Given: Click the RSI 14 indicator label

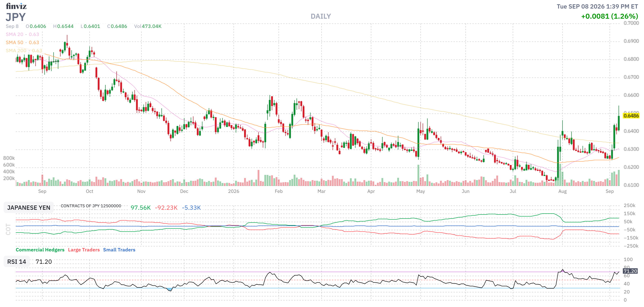Looking at the screenshot, I should coord(16,262).
